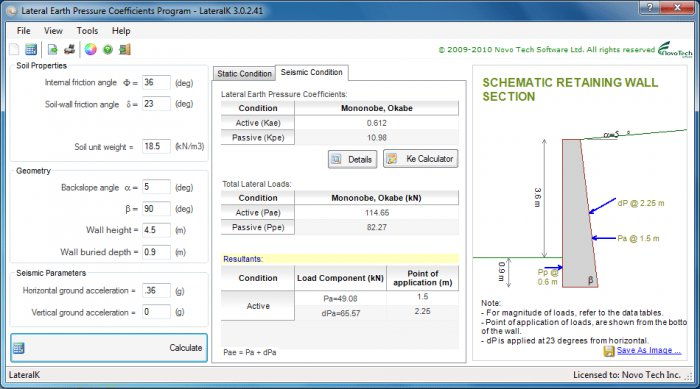Click the internal friction angle field
This screenshot has width=700, height=389.
click(156, 83)
